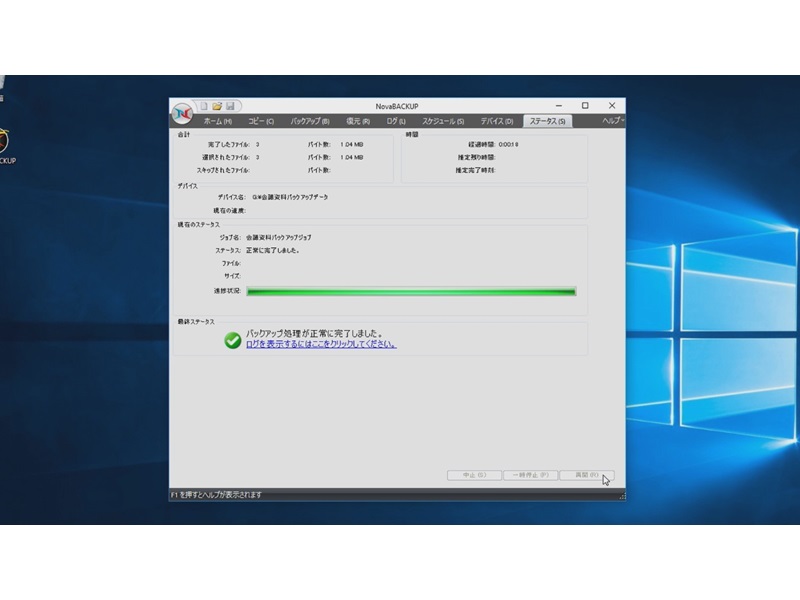Open the ログ (Log) tab
The image size is (800, 600).
[396, 121]
